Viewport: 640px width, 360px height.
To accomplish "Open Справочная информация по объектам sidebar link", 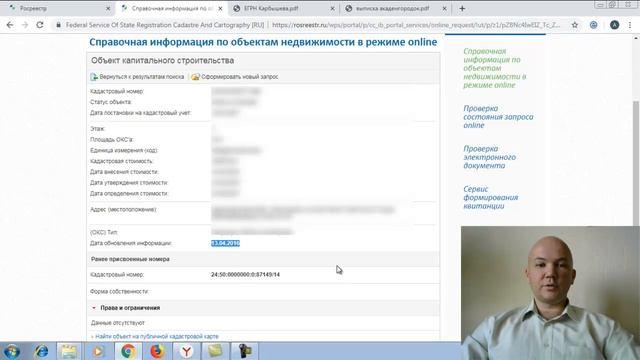I will pyautogui.click(x=495, y=68).
